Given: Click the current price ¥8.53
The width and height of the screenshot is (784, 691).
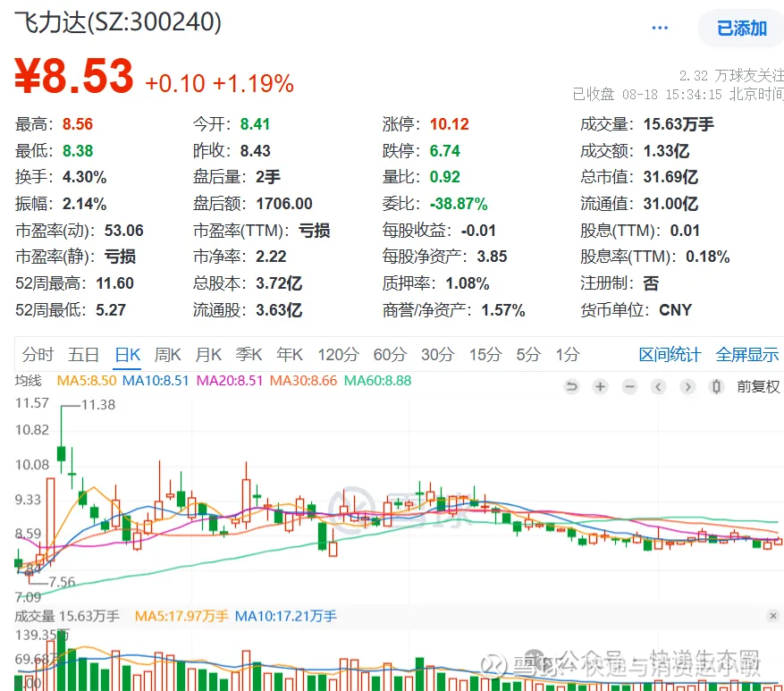Looking at the screenshot, I should [74, 77].
